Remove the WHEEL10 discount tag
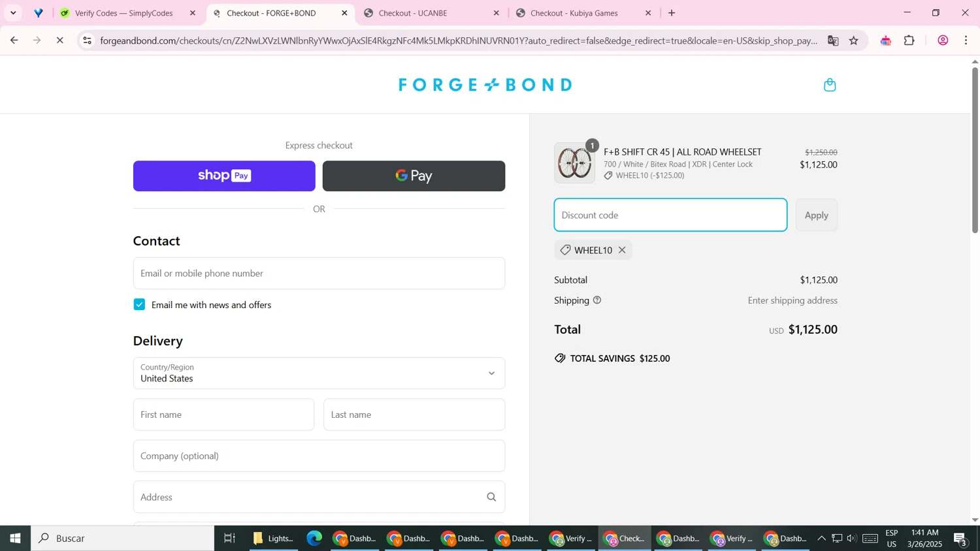Image resolution: width=980 pixels, height=551 pixels. click(622, 250)
